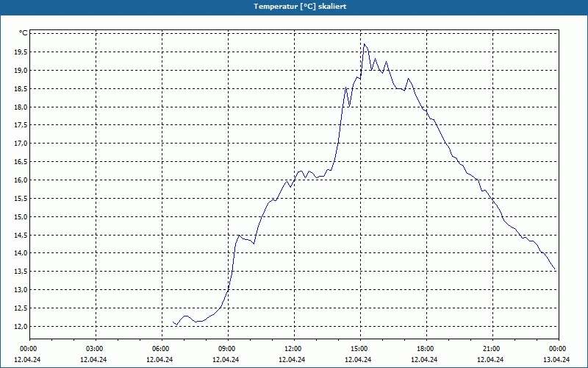Click the 18,0 y-axis label
The height and width of the screenshot is (368, 588).
click(21, 107)
